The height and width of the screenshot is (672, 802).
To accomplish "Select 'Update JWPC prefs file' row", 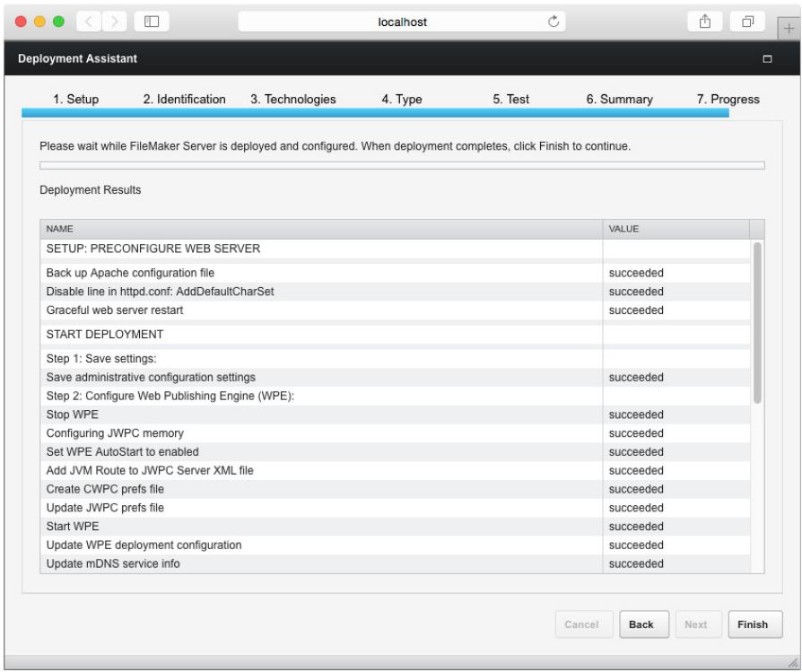I will click(395, 508).
